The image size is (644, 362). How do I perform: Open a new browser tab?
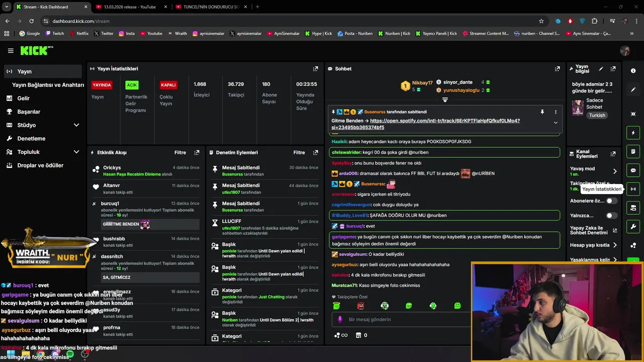[258, 7]
